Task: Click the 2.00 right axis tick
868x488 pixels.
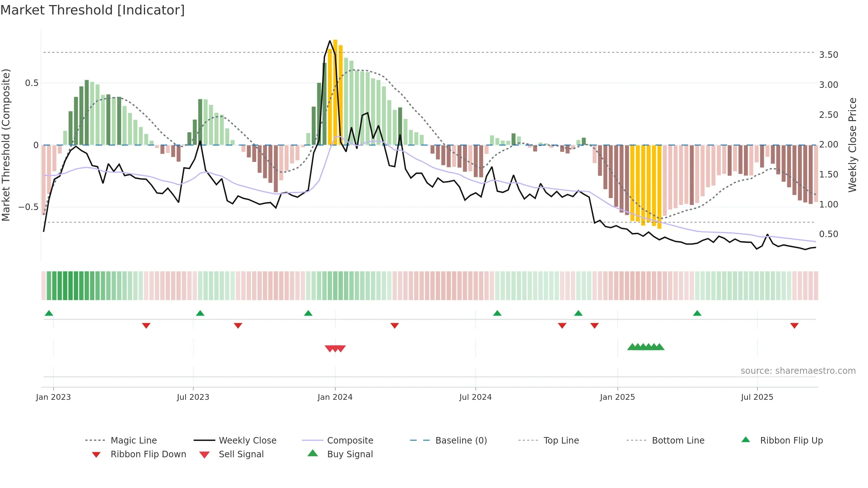Action: [829, 144]
